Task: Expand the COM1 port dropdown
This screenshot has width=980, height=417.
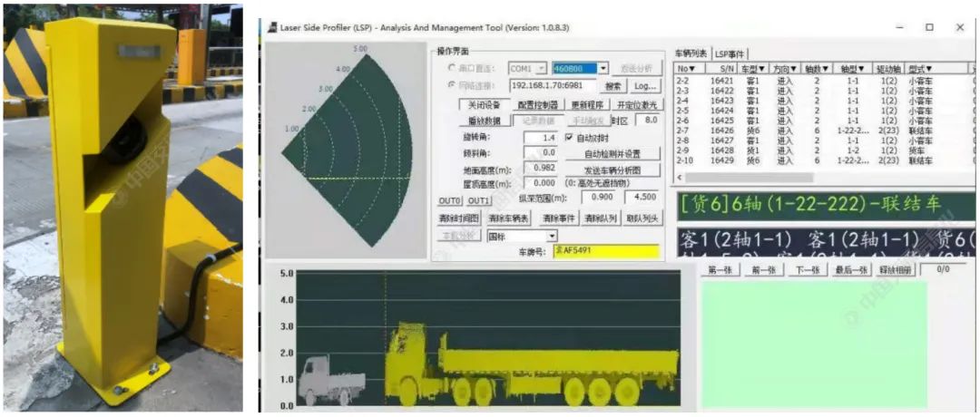Action: tap(541, 69)
